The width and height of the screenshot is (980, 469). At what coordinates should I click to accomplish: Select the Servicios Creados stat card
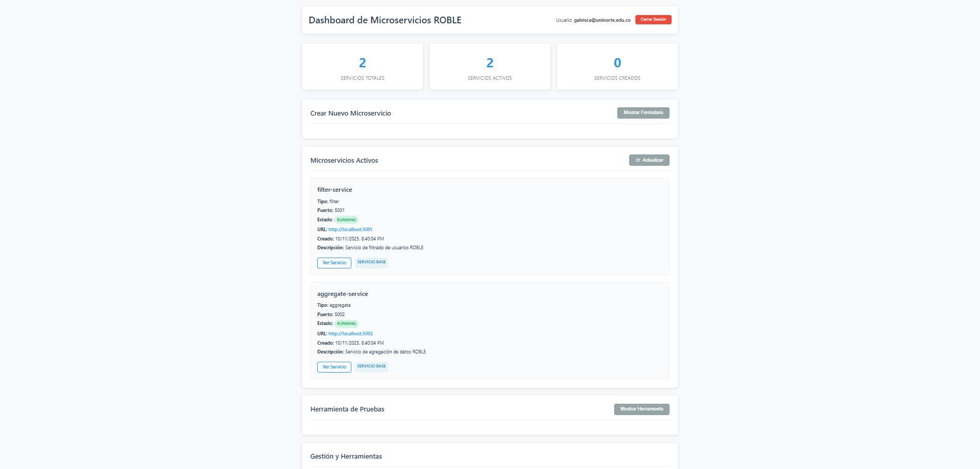617,67
